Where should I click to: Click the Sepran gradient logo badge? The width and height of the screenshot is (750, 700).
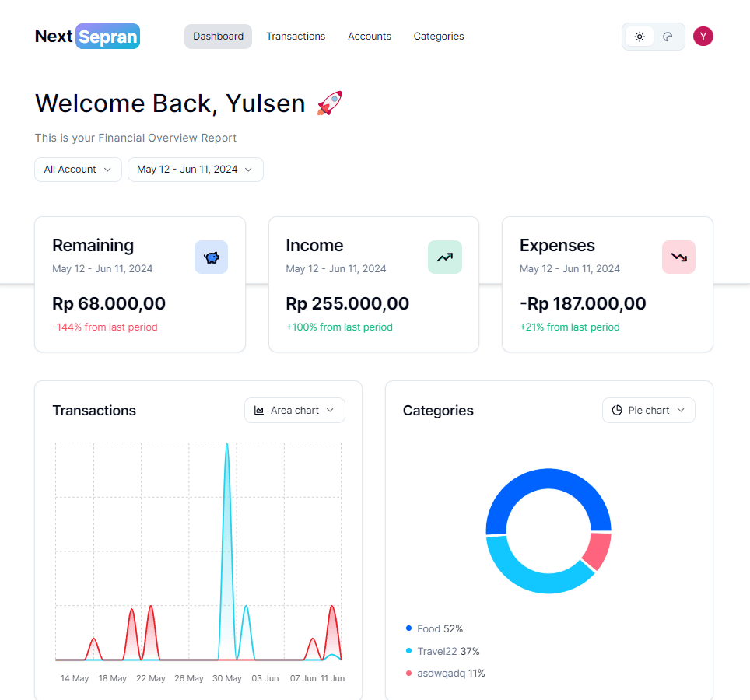108,37
